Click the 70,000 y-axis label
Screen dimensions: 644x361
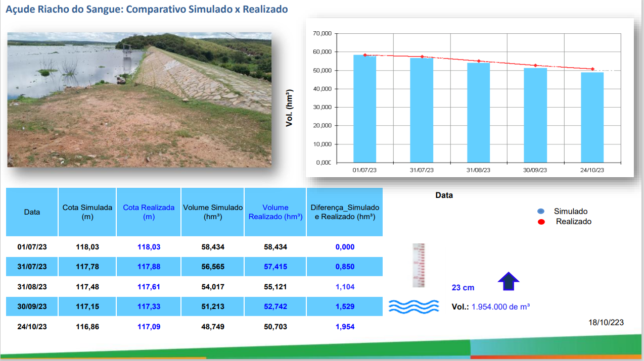click(322, 33)
